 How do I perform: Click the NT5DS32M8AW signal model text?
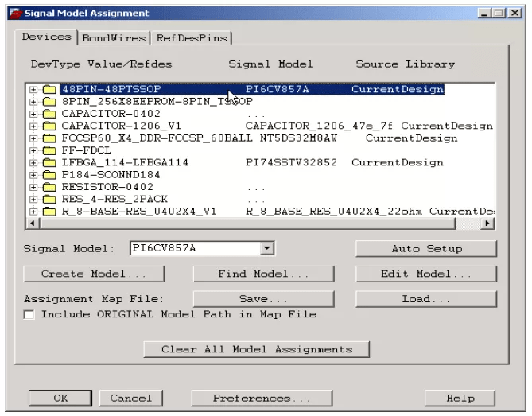click(298, 138)
